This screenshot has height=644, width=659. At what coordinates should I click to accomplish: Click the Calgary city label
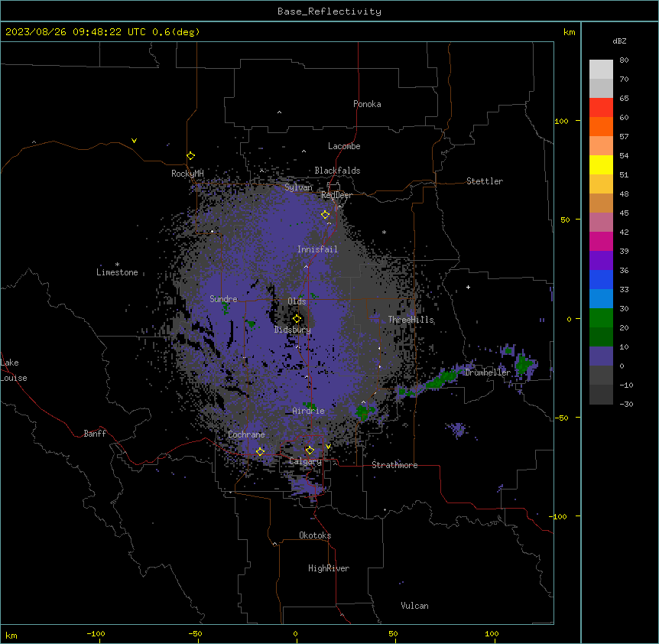pos(305,461)
